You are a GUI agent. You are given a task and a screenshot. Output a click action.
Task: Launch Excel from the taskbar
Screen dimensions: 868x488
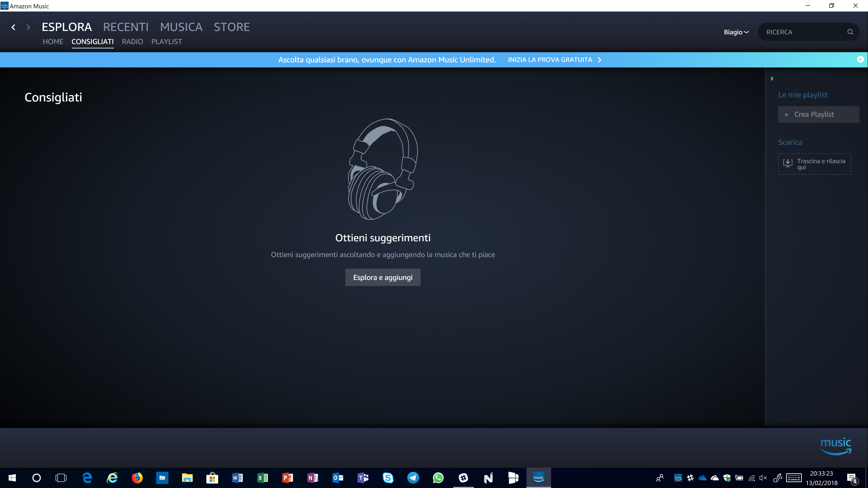(x=262, y=478)
